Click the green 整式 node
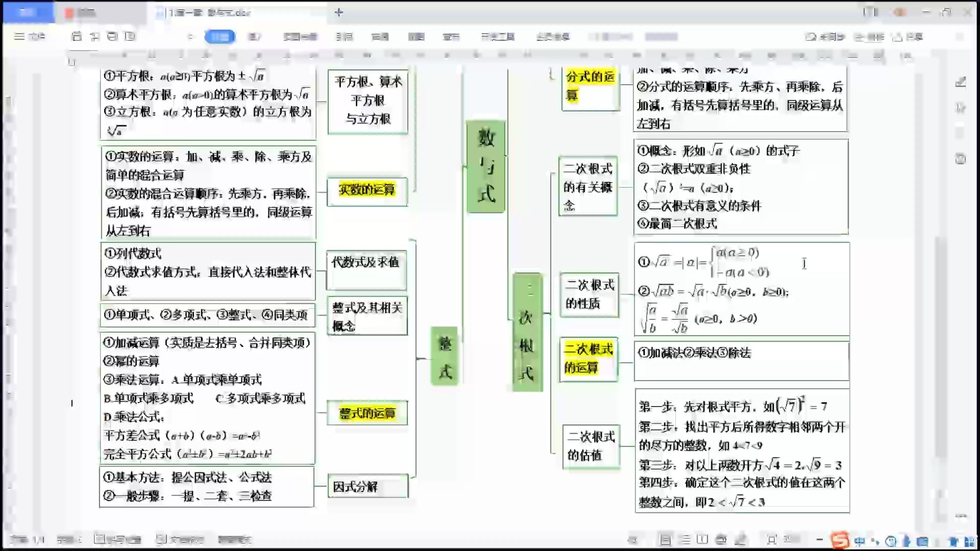 pos(445,356)
